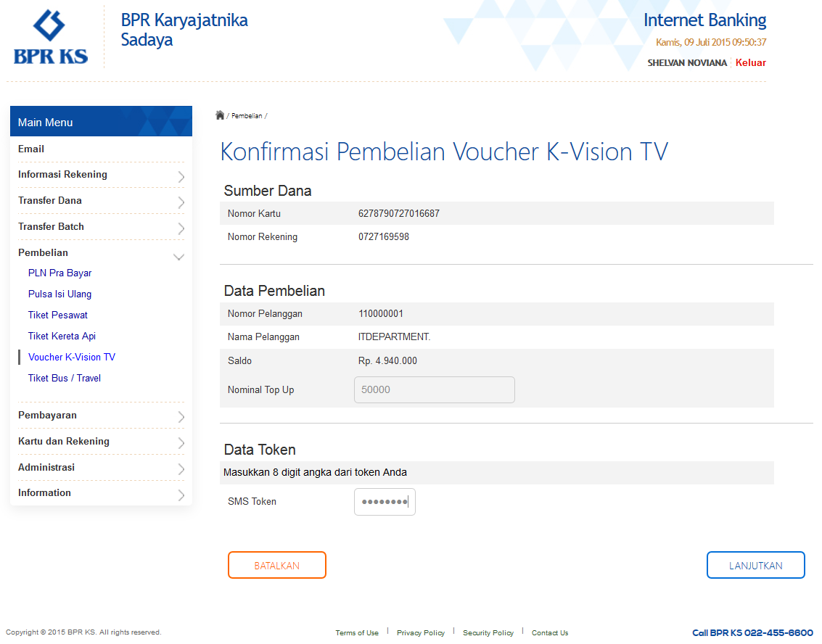The image size is (822, 644).
Task: Click the BPR KS logo
Action: click(51, 37)
